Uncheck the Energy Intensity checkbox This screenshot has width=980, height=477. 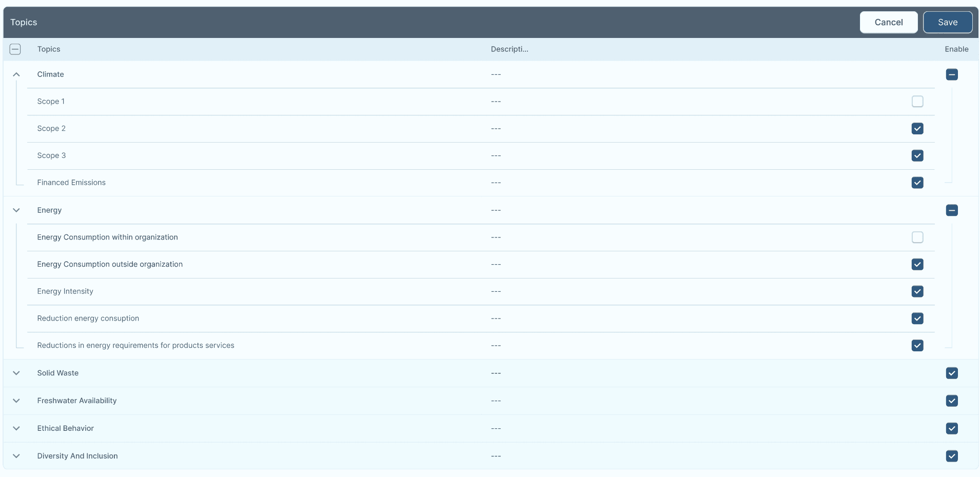917,291
